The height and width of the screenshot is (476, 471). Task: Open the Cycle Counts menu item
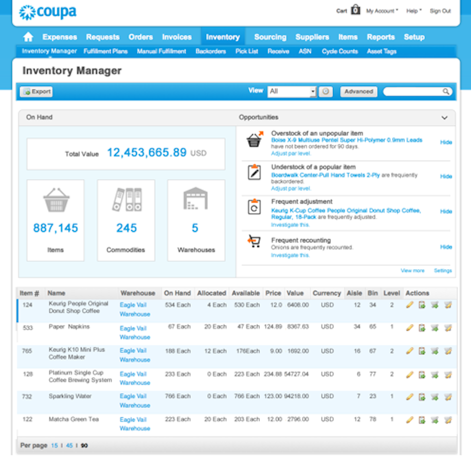point(340,51)
